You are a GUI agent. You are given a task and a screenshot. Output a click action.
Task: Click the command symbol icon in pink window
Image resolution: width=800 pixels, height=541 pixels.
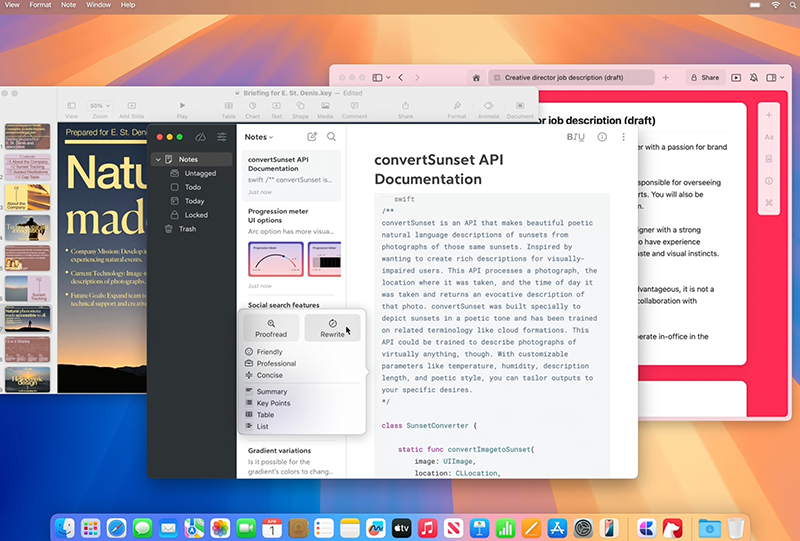769,203
